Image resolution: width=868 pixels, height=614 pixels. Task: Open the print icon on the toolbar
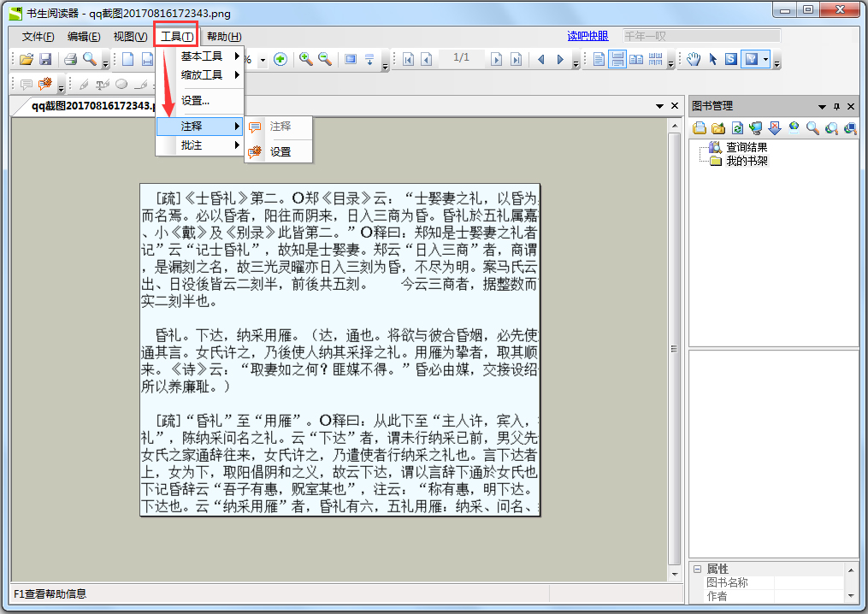pyautogui.click(x=70, y=59)
